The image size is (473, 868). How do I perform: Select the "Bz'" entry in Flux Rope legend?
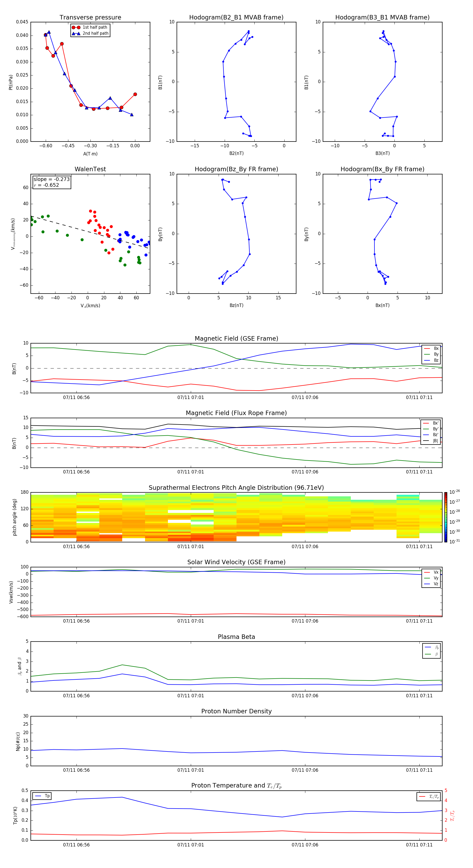(x=431, y=435)
